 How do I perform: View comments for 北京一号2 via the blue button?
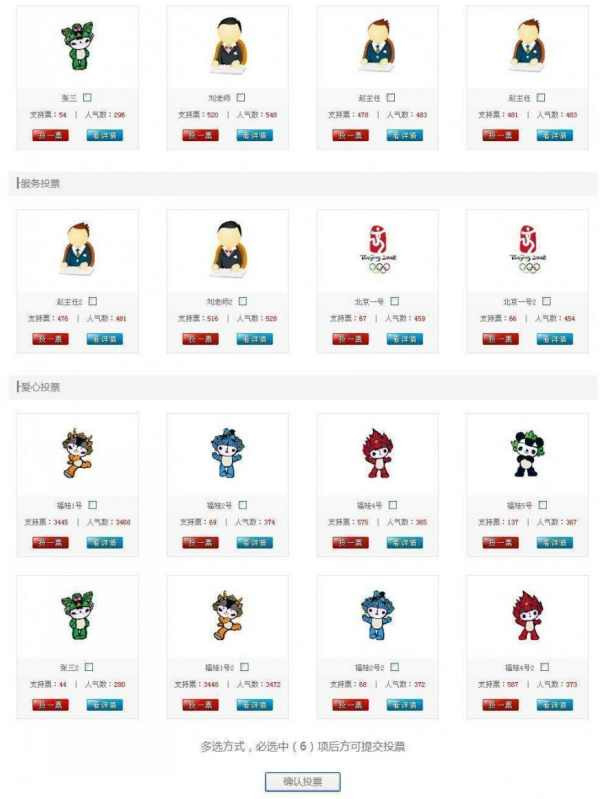click(x=555, y=339)
